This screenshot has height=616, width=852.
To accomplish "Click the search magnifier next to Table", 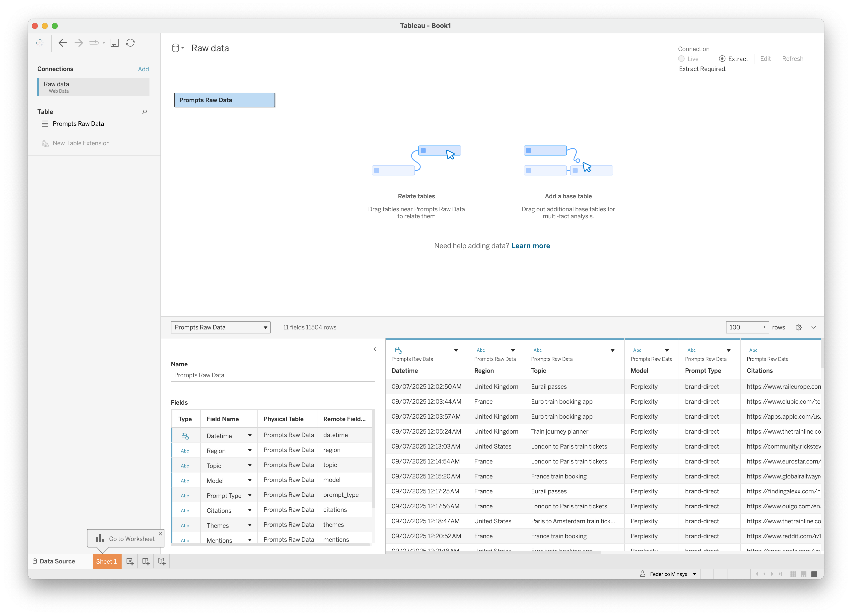I will pyautogui.click(x=145, y=112).
